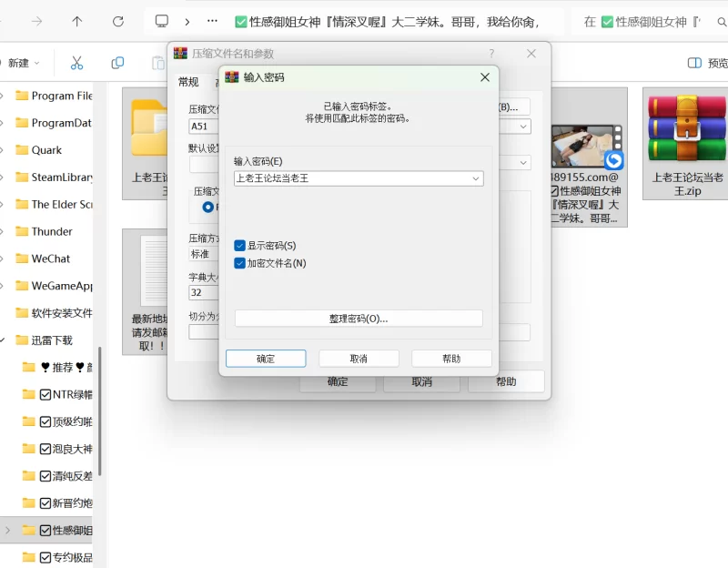This screenshot has width=728, height=568.
Task: Open the breadcrumb overflow ellipsis menu
Action: pos(212,21)
